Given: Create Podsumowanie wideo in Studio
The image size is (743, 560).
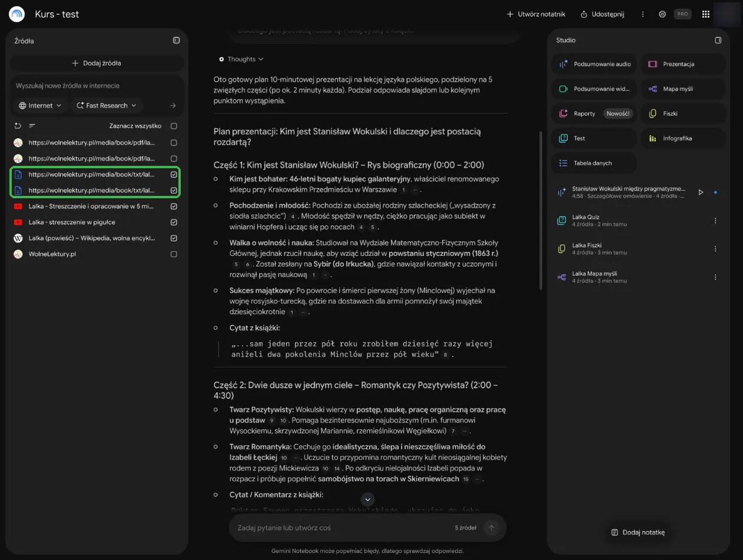Looking at the screenshot, I should [x=594, y=89].
